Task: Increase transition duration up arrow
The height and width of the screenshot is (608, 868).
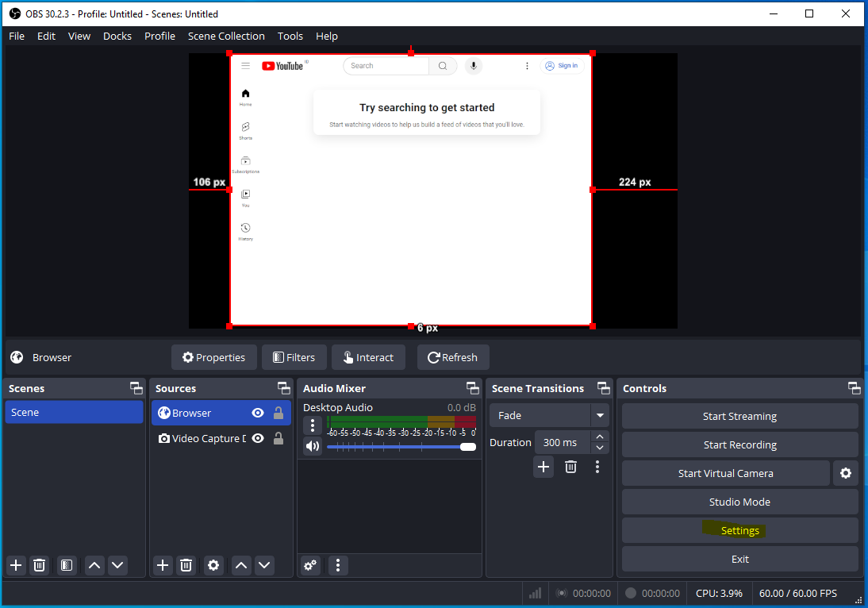Action: tap(600, 437)
